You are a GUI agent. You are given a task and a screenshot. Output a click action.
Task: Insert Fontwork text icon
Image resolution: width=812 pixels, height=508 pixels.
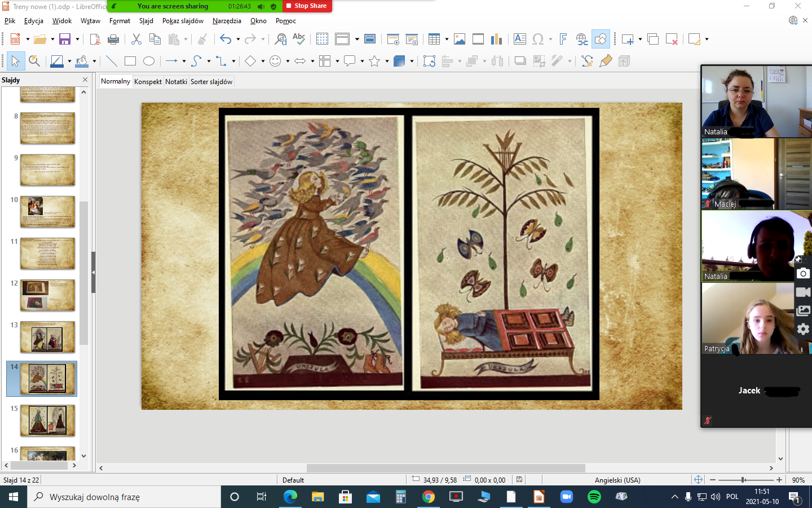click(563, 39)
